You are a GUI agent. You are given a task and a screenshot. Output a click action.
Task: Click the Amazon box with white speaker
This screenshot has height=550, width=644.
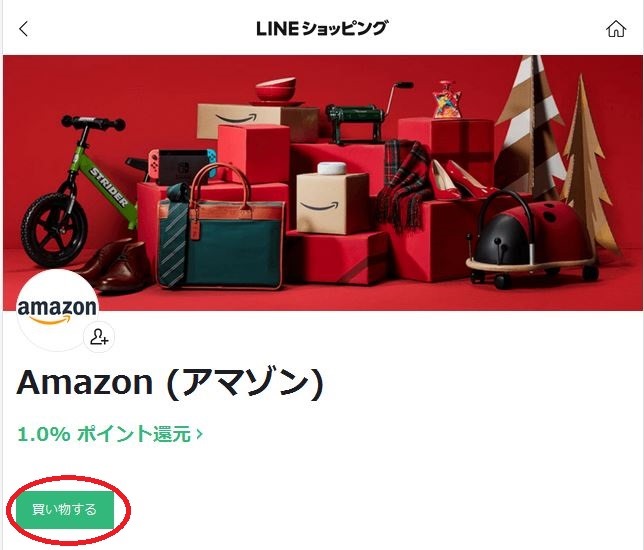(x=332, y=199)
